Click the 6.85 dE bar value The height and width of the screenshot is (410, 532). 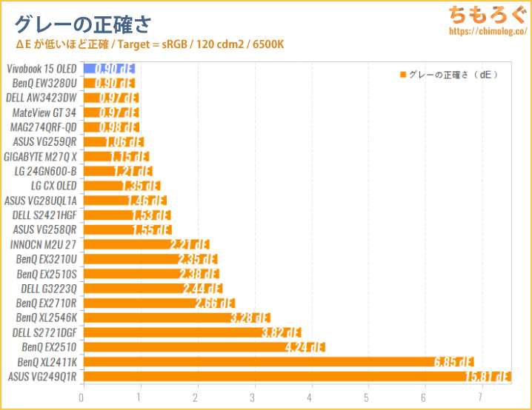[454, 362]
